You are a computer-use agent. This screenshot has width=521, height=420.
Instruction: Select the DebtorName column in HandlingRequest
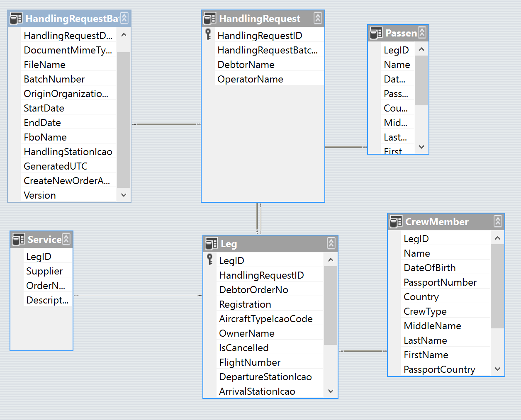point(246,65)
